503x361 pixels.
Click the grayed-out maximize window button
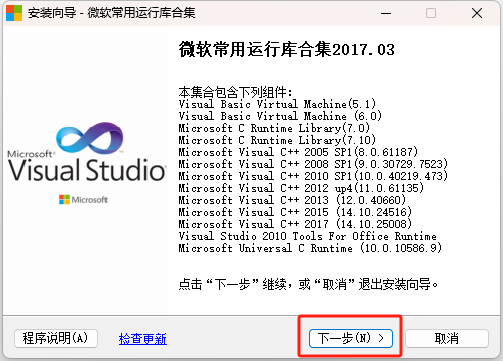pos(431,13)
